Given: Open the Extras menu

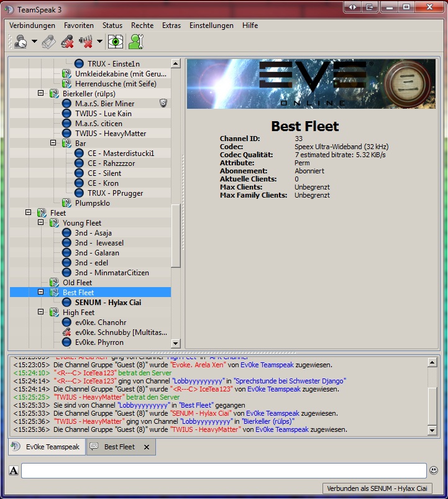Looking at the screenshot, I should pyautogui.click(x=171, y=25).
